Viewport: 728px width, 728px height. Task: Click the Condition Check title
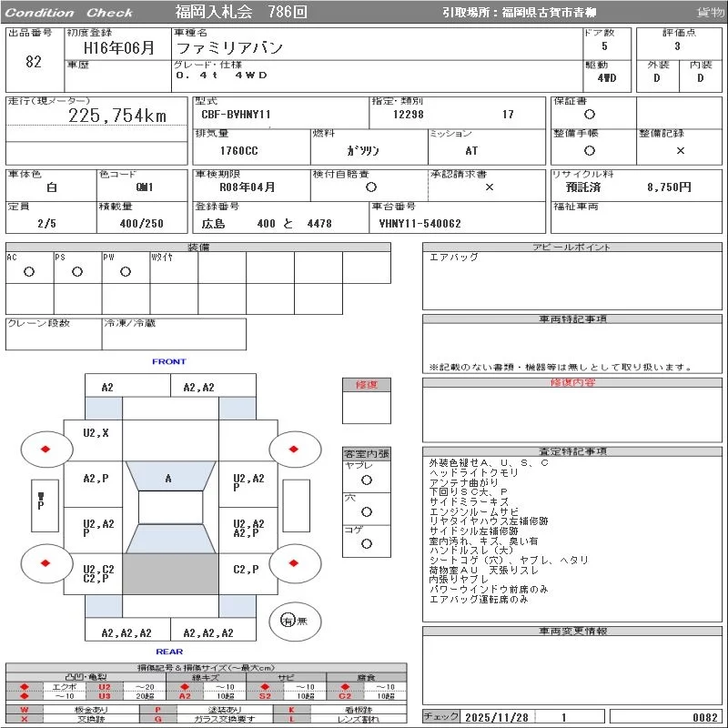(x=69, y=13)
